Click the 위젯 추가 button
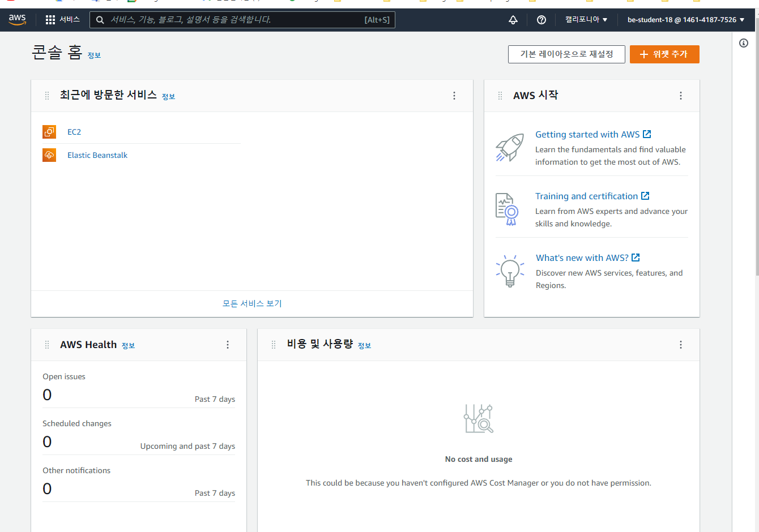759x532 pixels. point(664,54)
